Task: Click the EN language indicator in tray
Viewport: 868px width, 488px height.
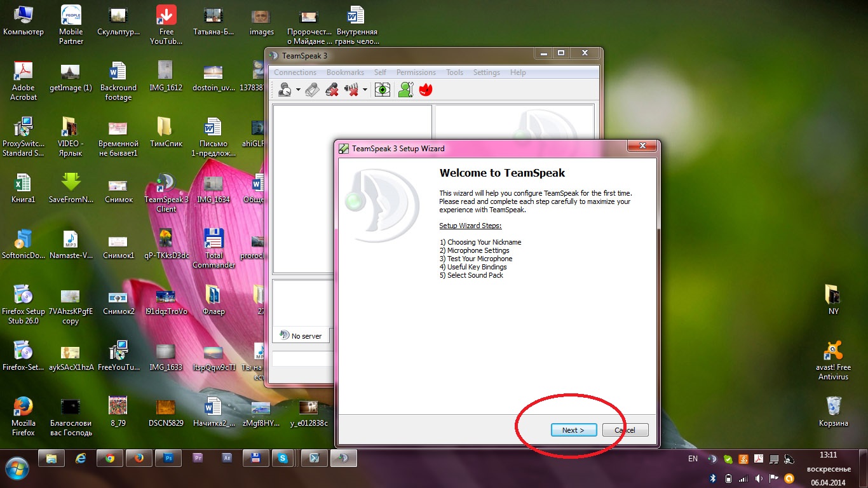Action: click(693, 459)
